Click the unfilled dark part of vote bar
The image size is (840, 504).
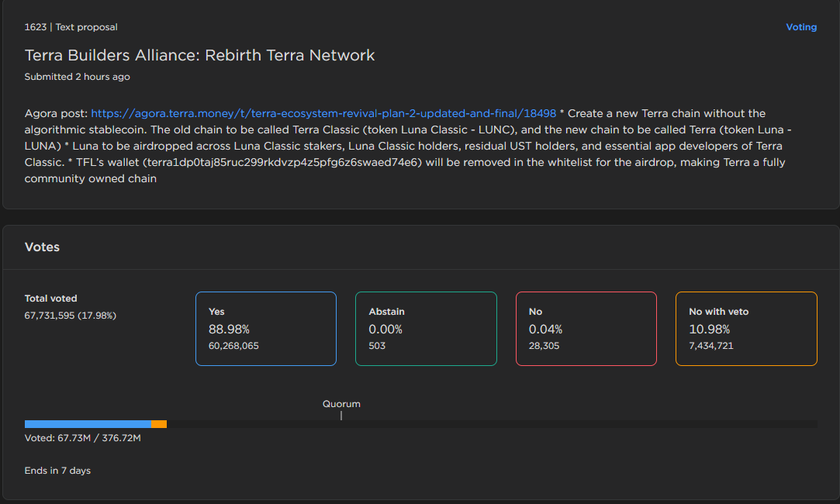click(543, 424)
